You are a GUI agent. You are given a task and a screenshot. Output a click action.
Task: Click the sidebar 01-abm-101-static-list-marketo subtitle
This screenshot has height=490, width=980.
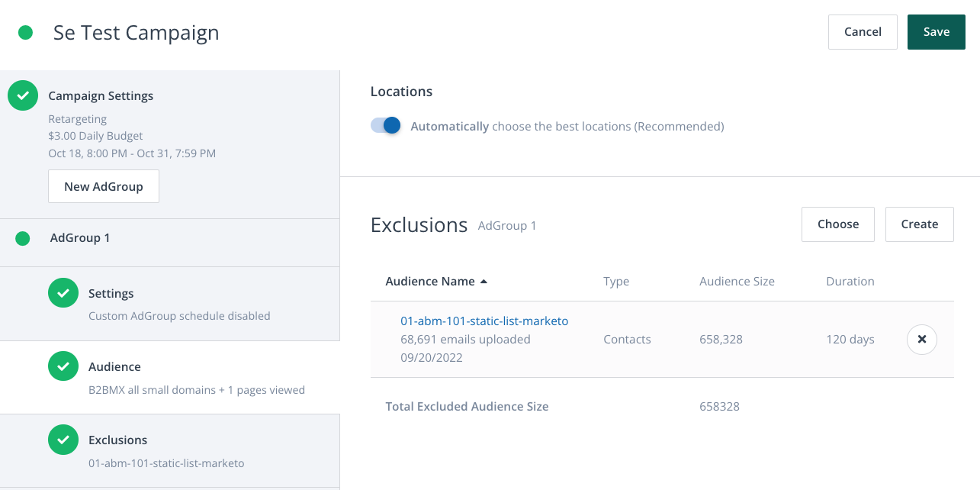point(166,463)
